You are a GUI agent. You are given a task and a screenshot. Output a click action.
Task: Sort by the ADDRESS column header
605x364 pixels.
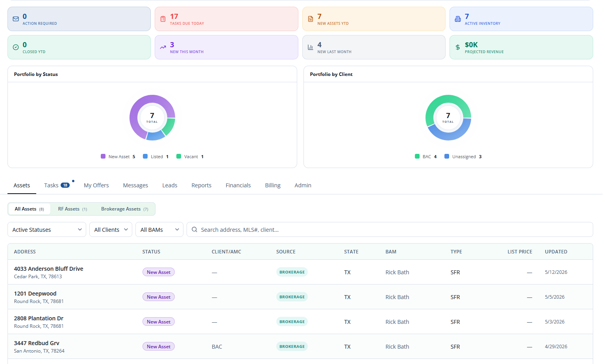25,252
